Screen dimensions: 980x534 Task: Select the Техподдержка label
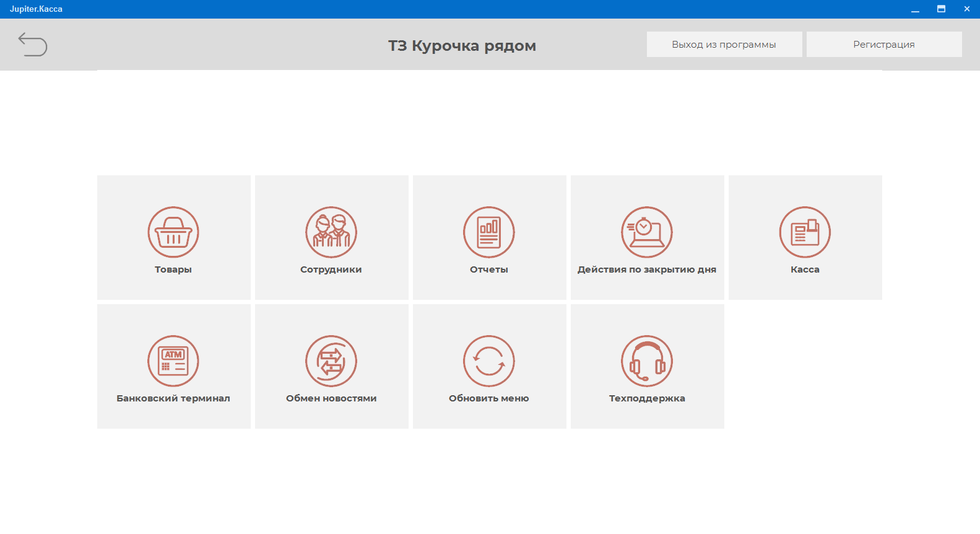(x=647, y=398)
